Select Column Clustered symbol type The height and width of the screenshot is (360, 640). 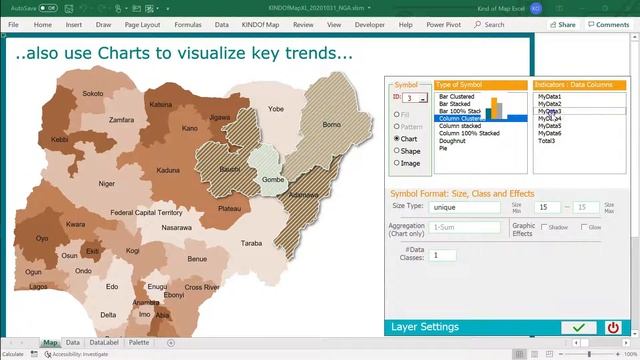pyautogui.click(x=480, y=118)
